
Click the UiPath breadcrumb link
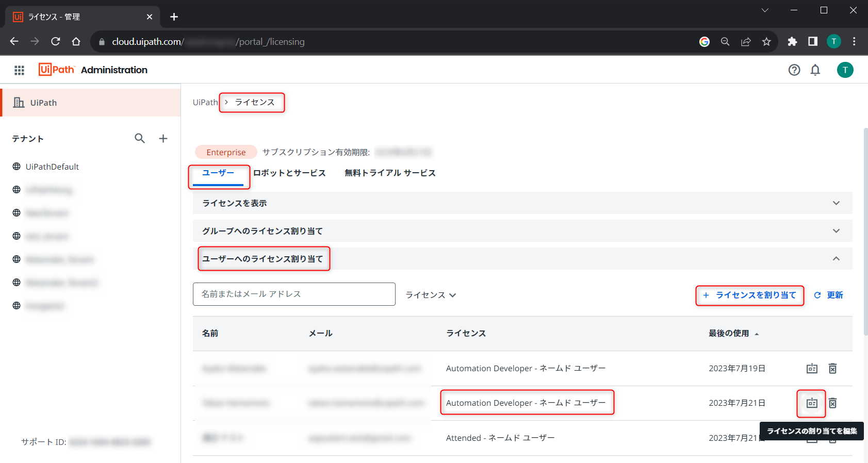coord(205,103)
